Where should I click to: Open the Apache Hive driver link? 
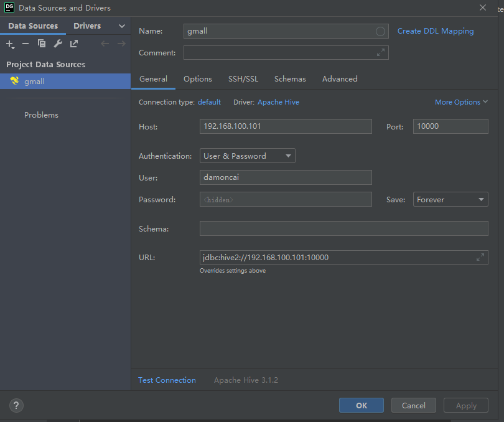(x=278, y=102)
